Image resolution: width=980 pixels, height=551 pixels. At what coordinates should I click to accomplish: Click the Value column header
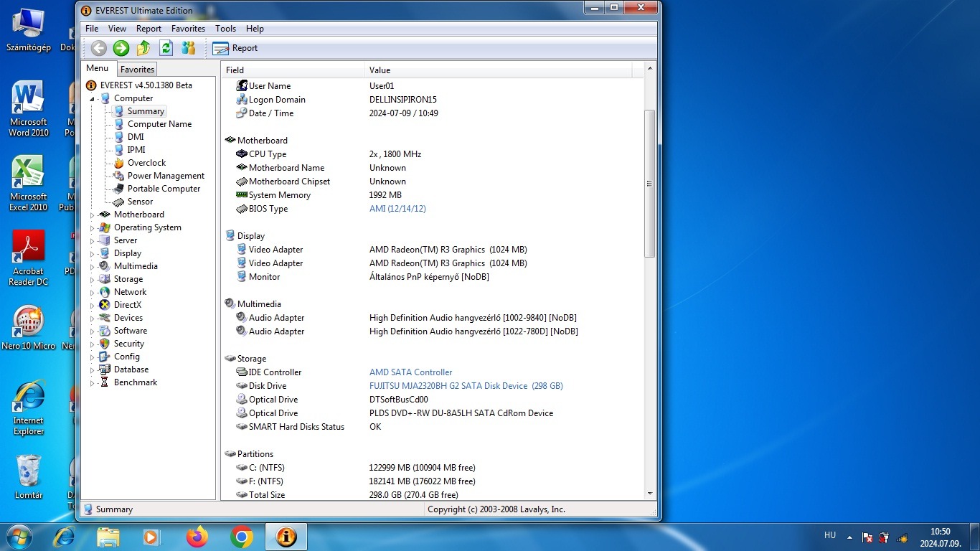coord(499,70)
